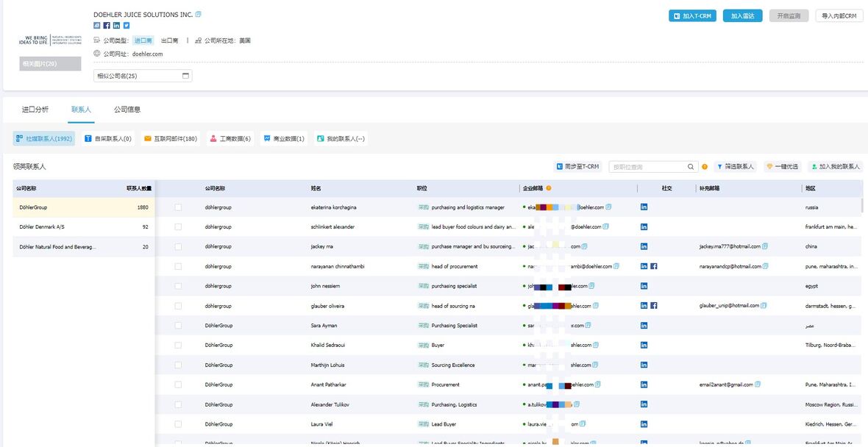868x447 pixels.
Task: Check the box for Laura Viel row
Action: tap(178, 424)
